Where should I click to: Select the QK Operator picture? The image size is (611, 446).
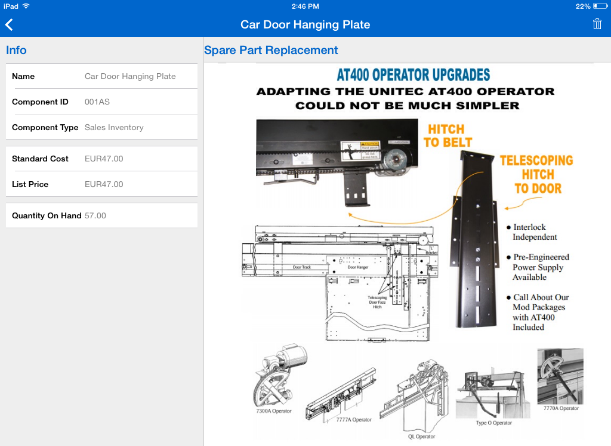click(412, 389)
